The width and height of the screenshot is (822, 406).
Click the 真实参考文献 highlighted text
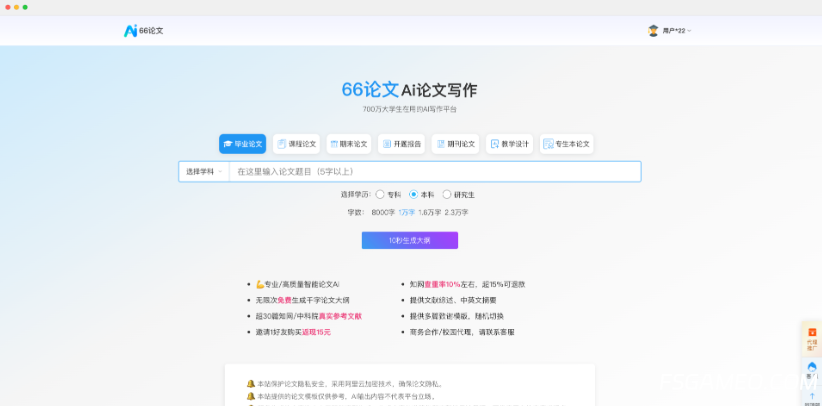(x=340, y=316)
